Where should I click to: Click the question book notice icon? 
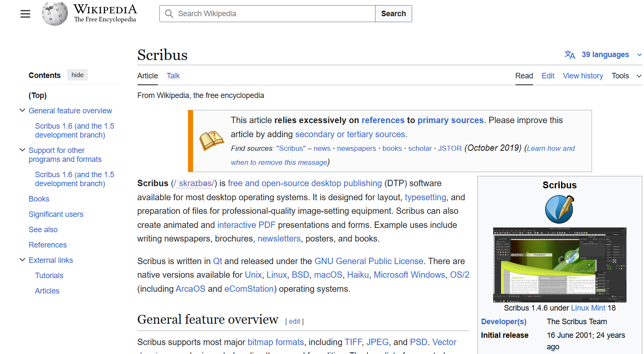pyautogui.click(x=211, y=141)
